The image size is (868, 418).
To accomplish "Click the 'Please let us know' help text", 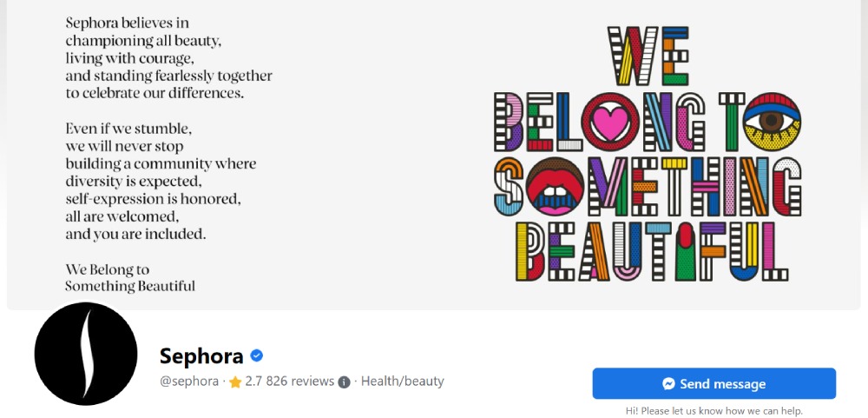I will [x=713, y=410].
